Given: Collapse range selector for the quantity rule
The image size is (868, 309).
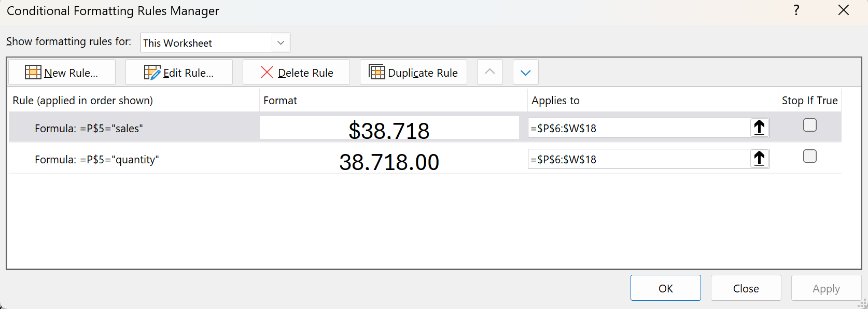Looking at the screenshot, I should tap(760, 159).
